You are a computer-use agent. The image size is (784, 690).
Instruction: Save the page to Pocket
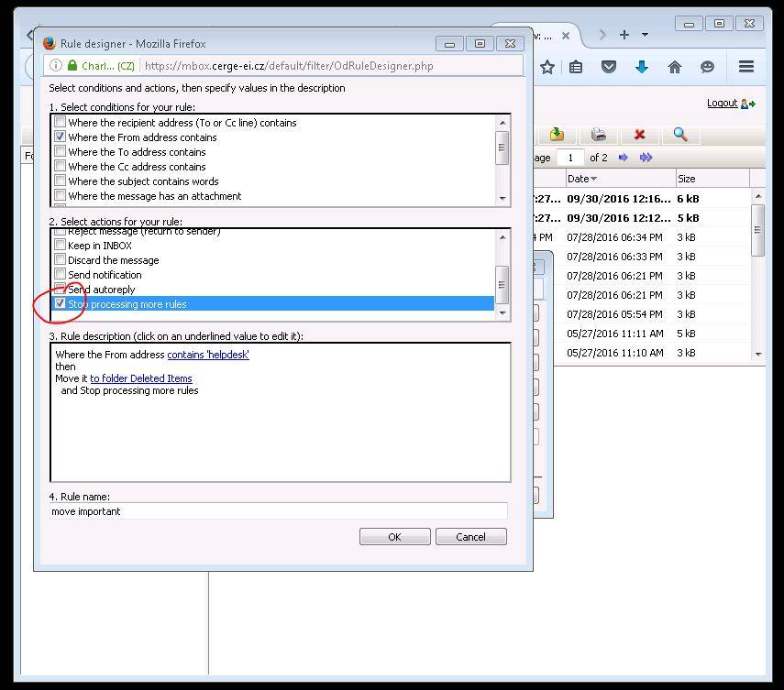(609, 67)
